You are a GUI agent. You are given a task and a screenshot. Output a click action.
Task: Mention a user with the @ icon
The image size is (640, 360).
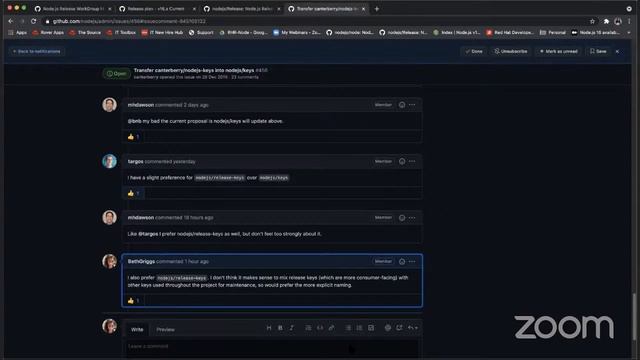(x=387, y=328)
